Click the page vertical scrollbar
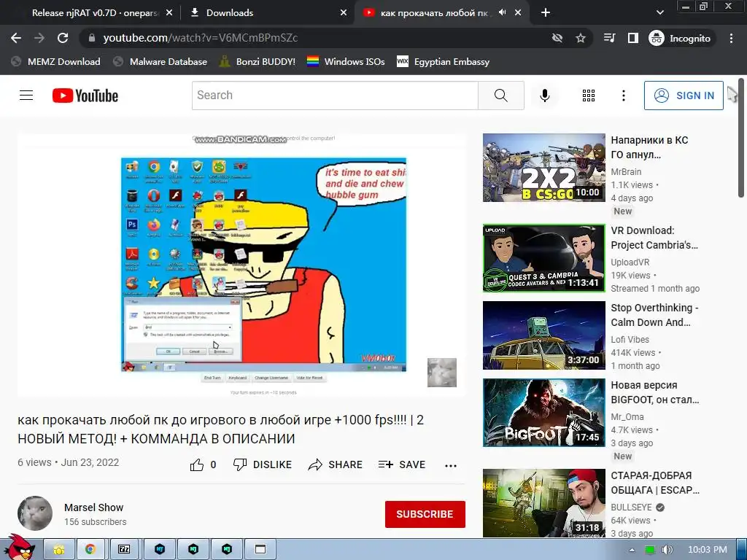This screenshot has width=747, height=560. [x=741, y=138]
